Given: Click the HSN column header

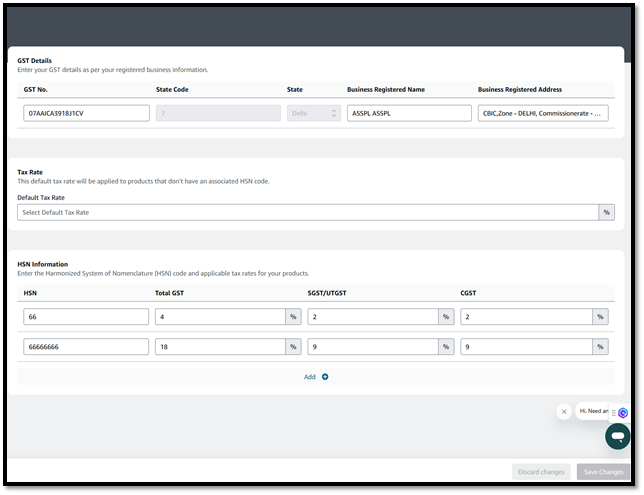Looking at the screenshot, I should 30,293.
